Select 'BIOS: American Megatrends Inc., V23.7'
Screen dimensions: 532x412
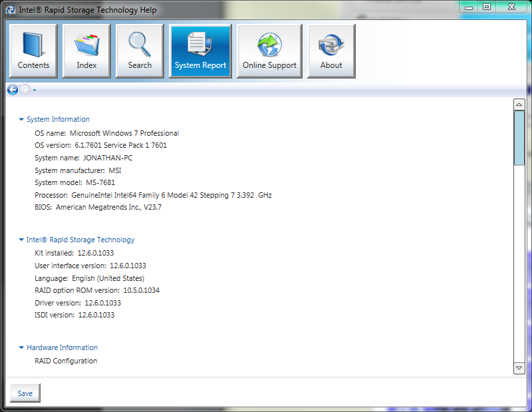[98, 207]
